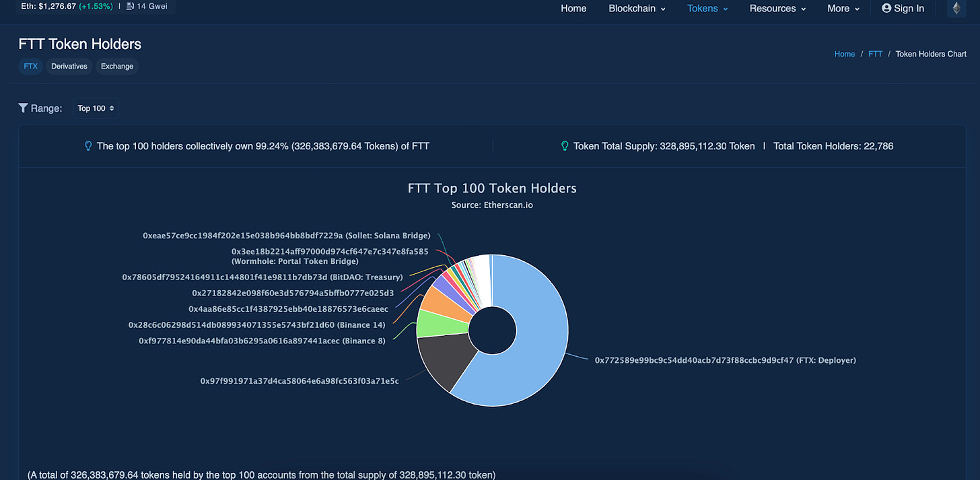Click the FTT Token Holders page heading
This screenshot has width=980, height=480.
(x=80, y=44)
